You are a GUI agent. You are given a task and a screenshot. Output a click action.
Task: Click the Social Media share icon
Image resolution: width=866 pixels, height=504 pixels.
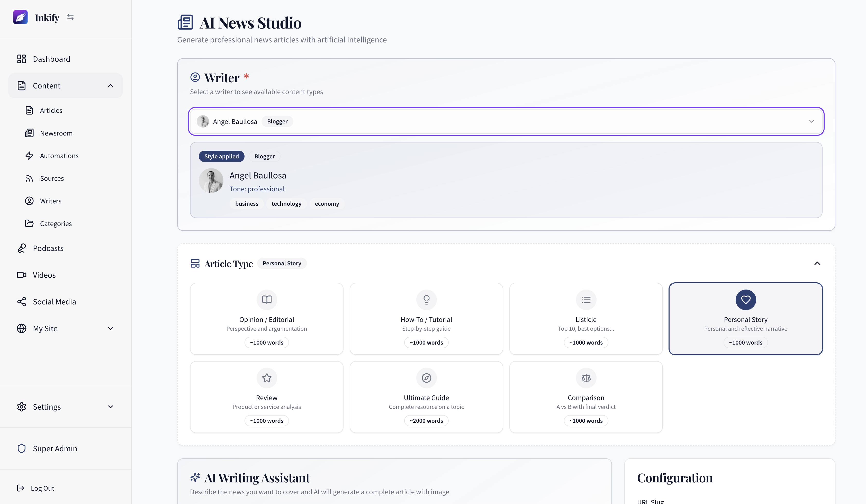coord(22,301)
